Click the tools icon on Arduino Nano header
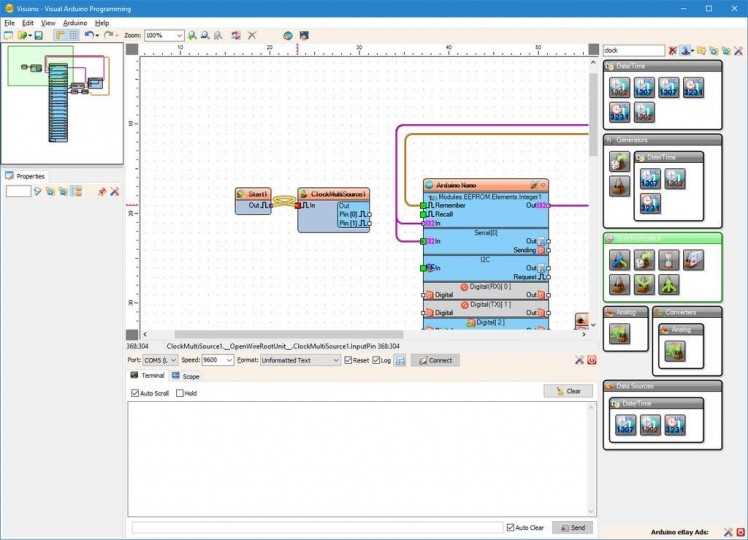The height and width of the screenshot is (540, 748). pyautogui.click(x=534, y=185)
